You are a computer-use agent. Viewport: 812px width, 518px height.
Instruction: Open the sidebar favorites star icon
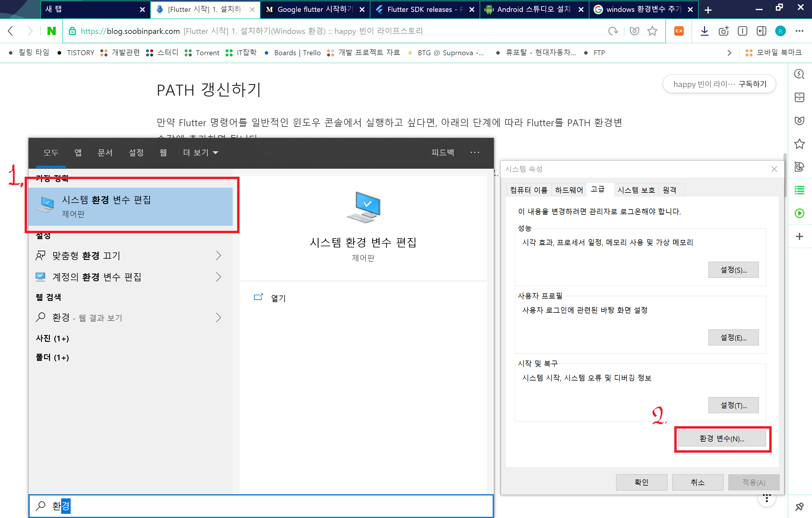pos(799,144)
